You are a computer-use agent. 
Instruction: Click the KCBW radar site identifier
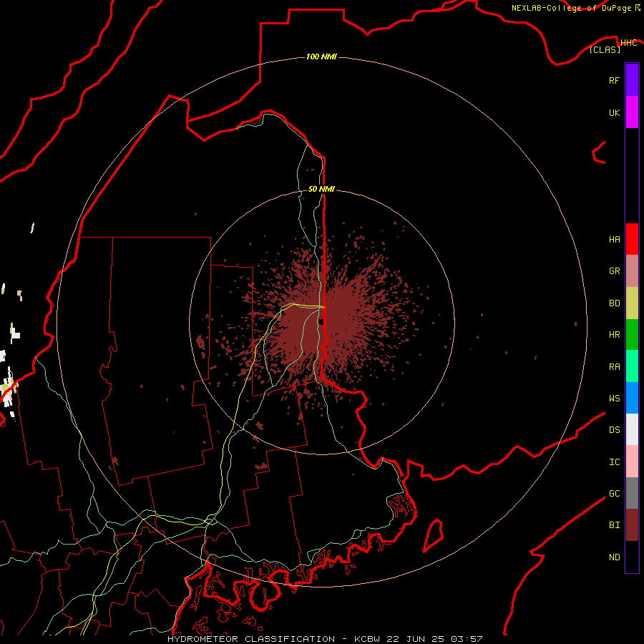[x=367, y=639]
